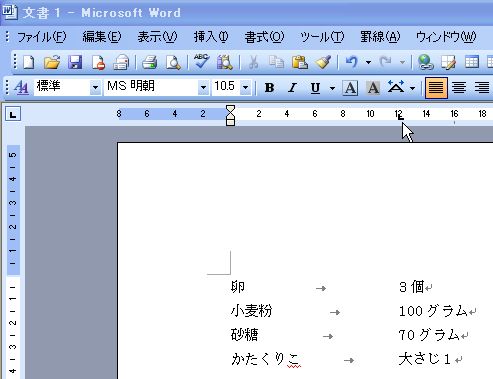Open the ツール(T) menu
Screen dimensions: 493x379
[x=322, y=37]
